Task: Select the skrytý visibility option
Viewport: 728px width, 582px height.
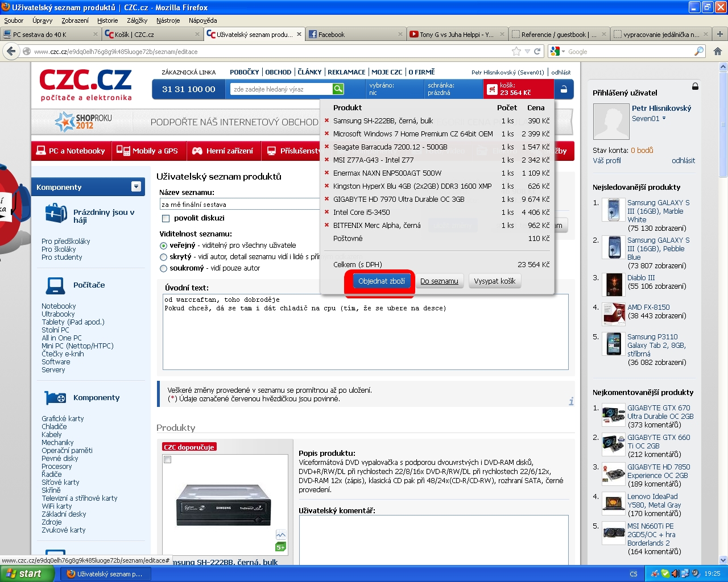Action: click(x=164, y=257)
